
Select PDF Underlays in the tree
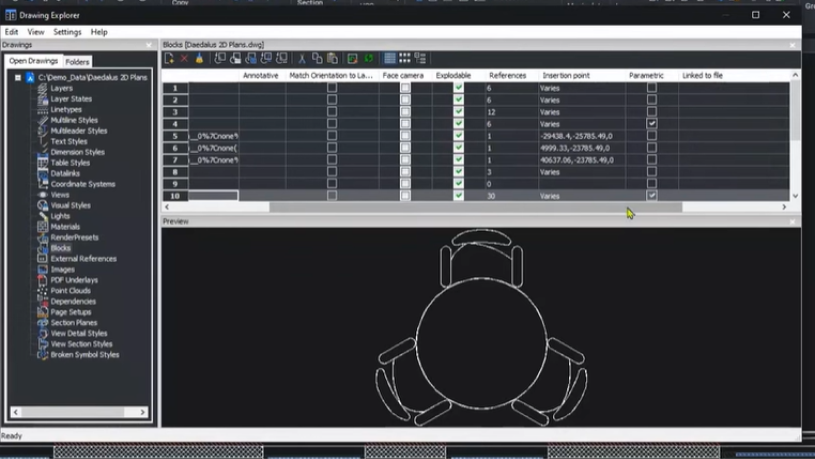point(74,280)
